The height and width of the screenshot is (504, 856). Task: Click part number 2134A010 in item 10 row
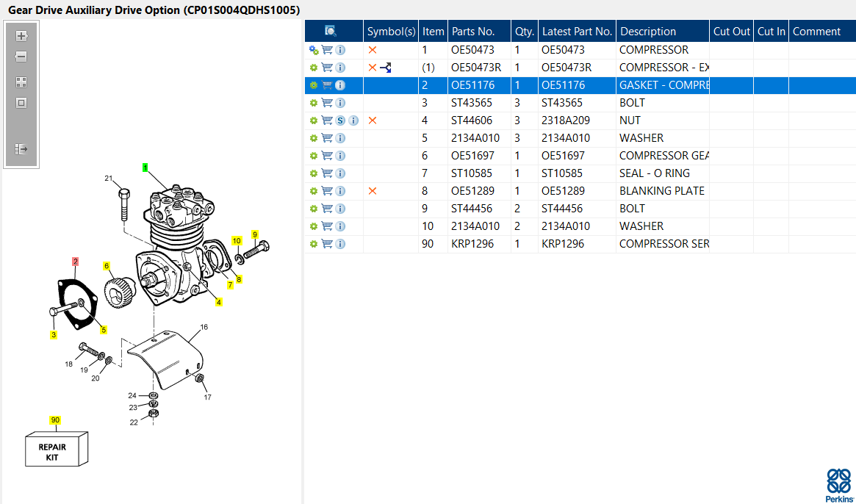(x=475, y=226)
